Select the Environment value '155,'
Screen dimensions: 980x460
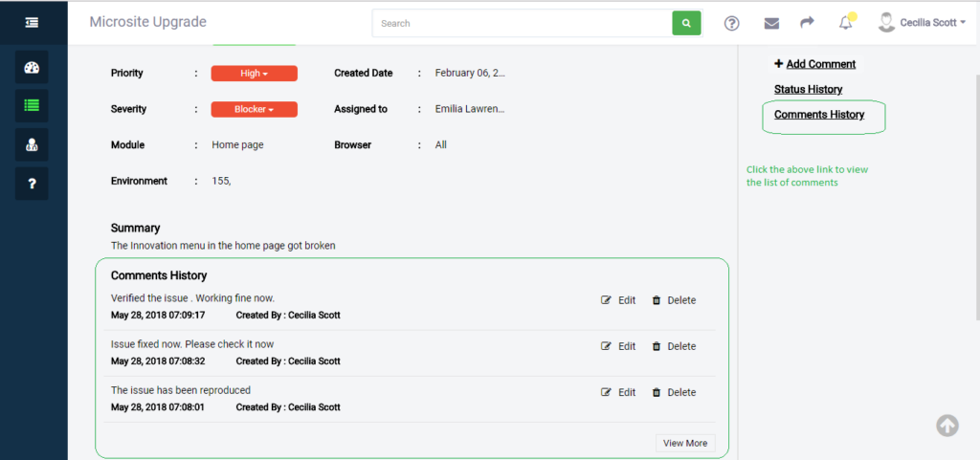coord(221,181)
